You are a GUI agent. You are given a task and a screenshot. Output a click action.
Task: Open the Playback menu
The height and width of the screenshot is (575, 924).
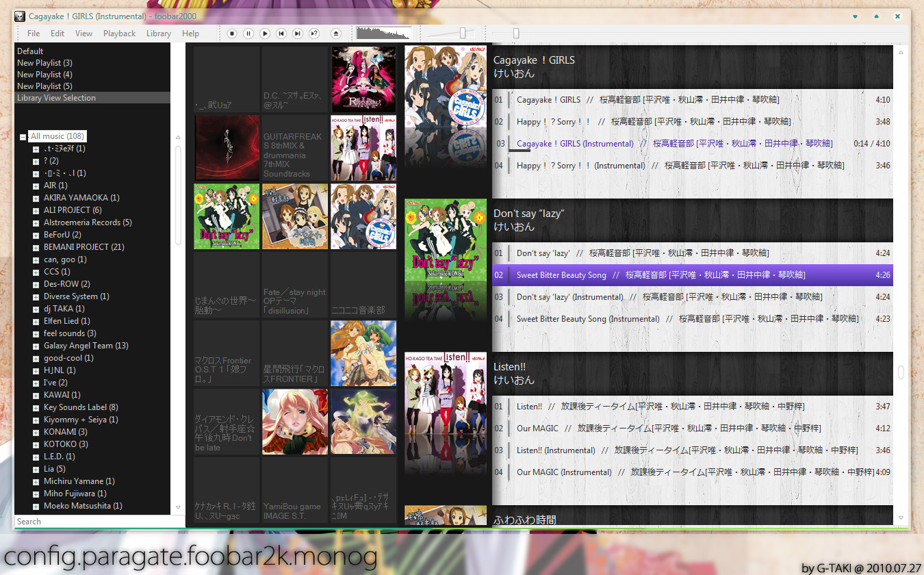[x=119, y=34]
